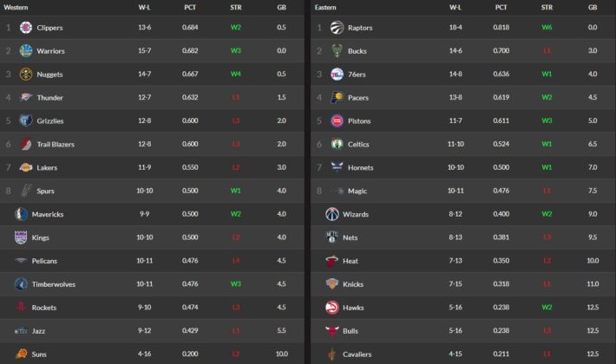The width and height of the screenshot is (616, 364).
Task: Select the Eastern conference header
Action: pyautogui.click(x=326, y=7)
